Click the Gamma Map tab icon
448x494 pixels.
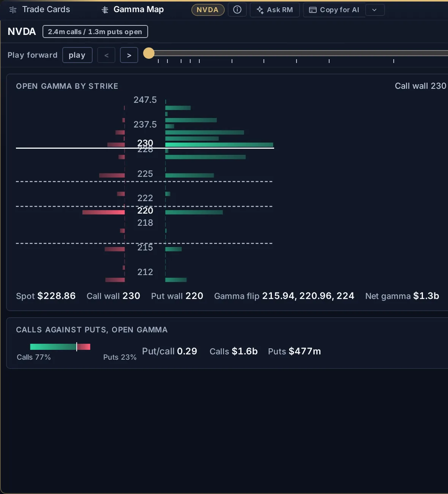105,10
